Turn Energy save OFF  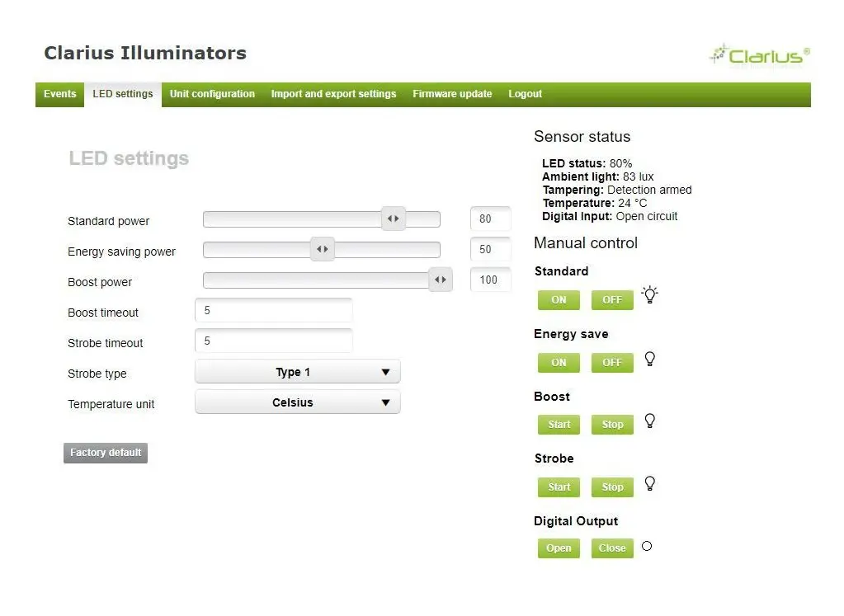click(x=612, y=363)
